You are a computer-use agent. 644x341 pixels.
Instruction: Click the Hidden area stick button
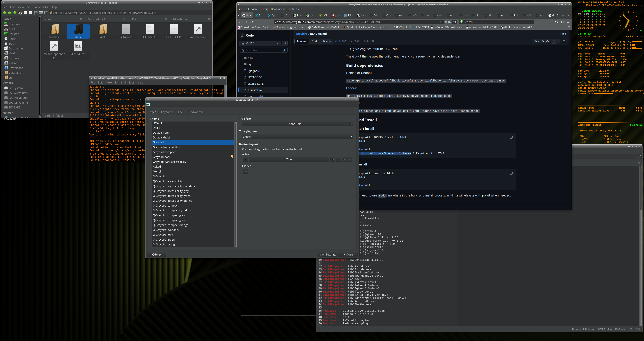point(245,171)
